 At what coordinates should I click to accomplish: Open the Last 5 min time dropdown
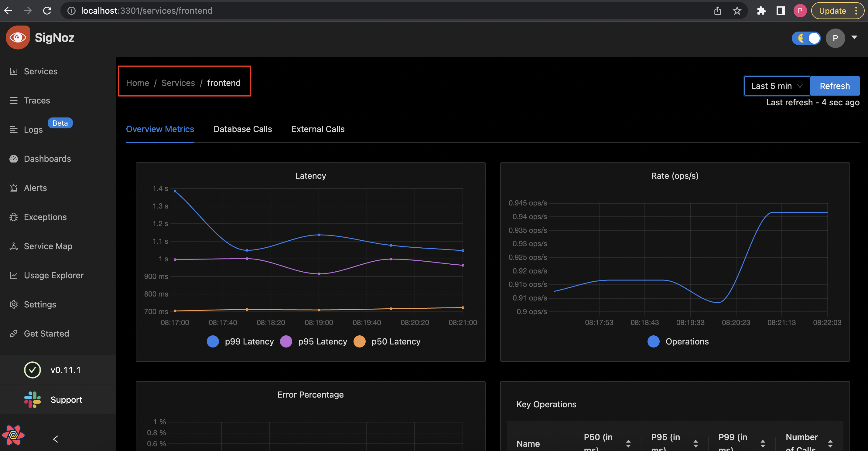[776, 86]
